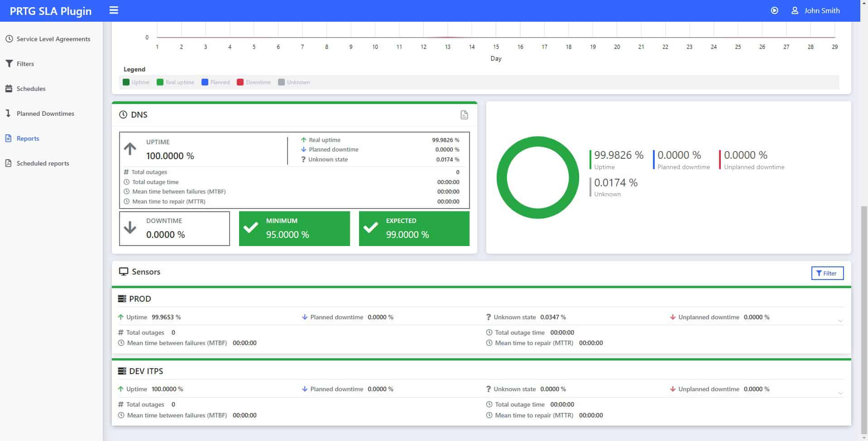Click the up arrow icon beside UPTIME
Screen dimensions: 868x441
(x=130, y=149)
